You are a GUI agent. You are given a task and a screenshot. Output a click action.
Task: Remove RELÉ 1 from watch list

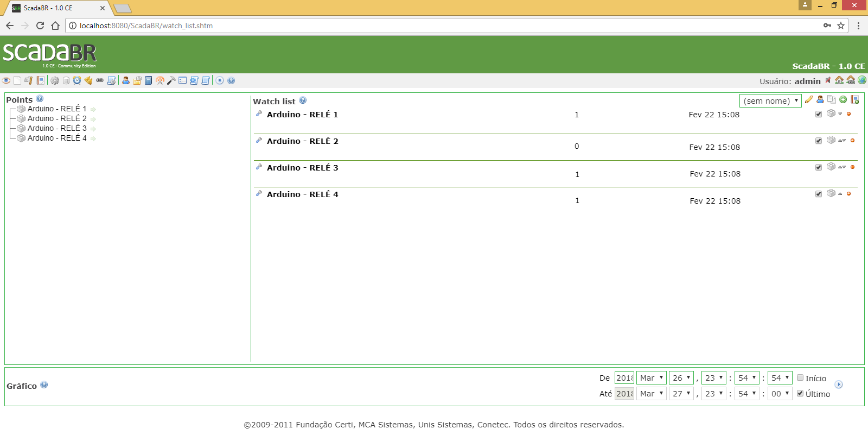(x=849, y=114)
